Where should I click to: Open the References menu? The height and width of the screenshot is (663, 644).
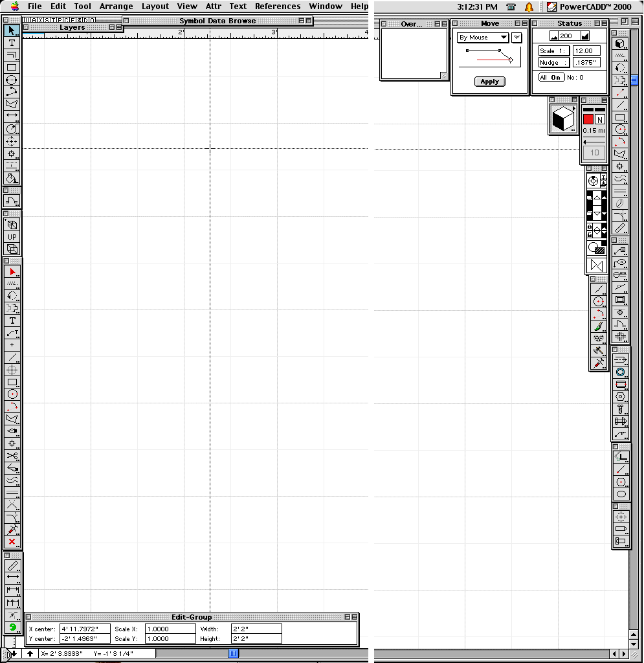[278, 6]
